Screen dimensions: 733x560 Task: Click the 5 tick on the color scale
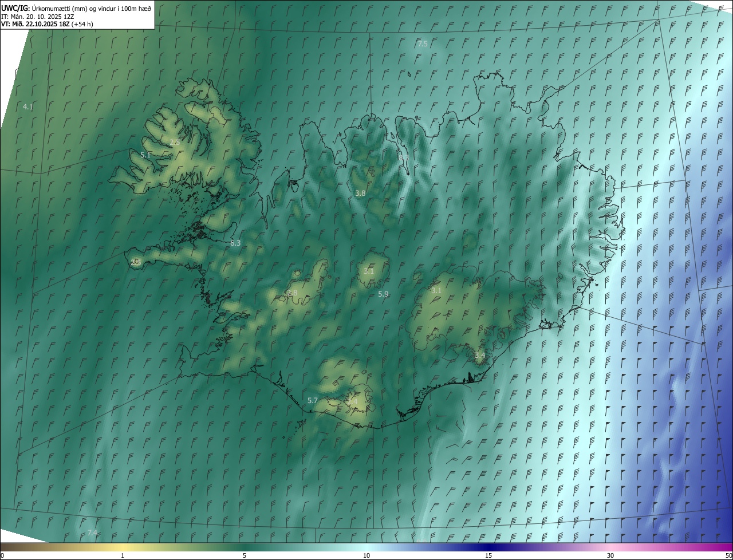click(x=245, y=556)
